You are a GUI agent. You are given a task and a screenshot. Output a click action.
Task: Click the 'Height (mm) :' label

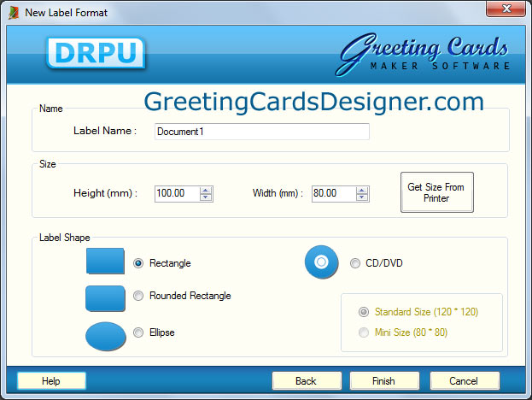105,193
